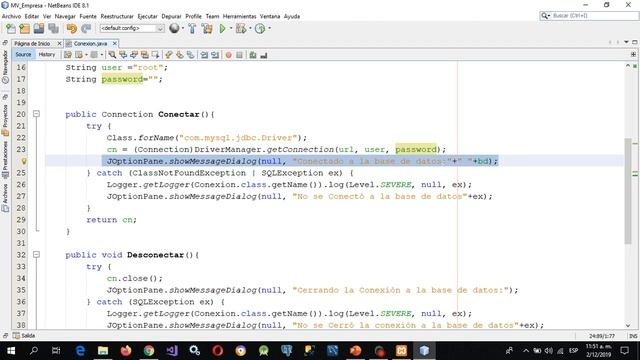
Task: Open dropdown arrow next to Profile icon
Action: click(x=269, y=28)
